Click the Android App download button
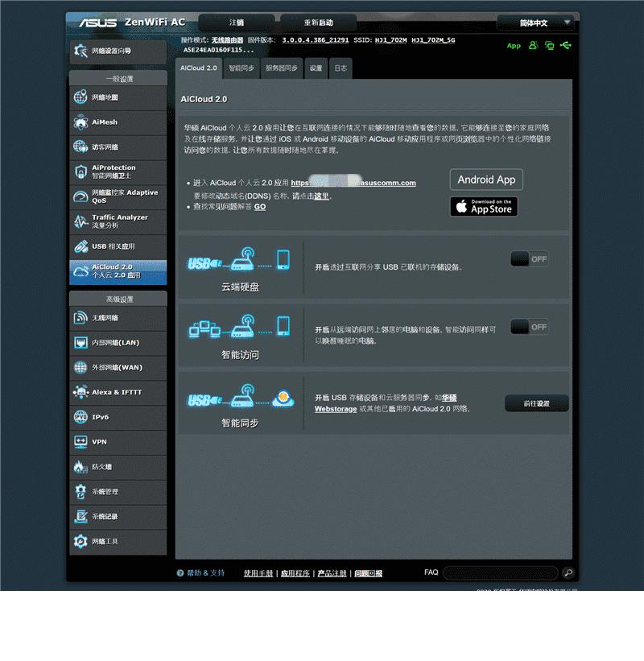The width and height of the screenshot is (644, 661). pyautogui.click(x=486, y=180)
